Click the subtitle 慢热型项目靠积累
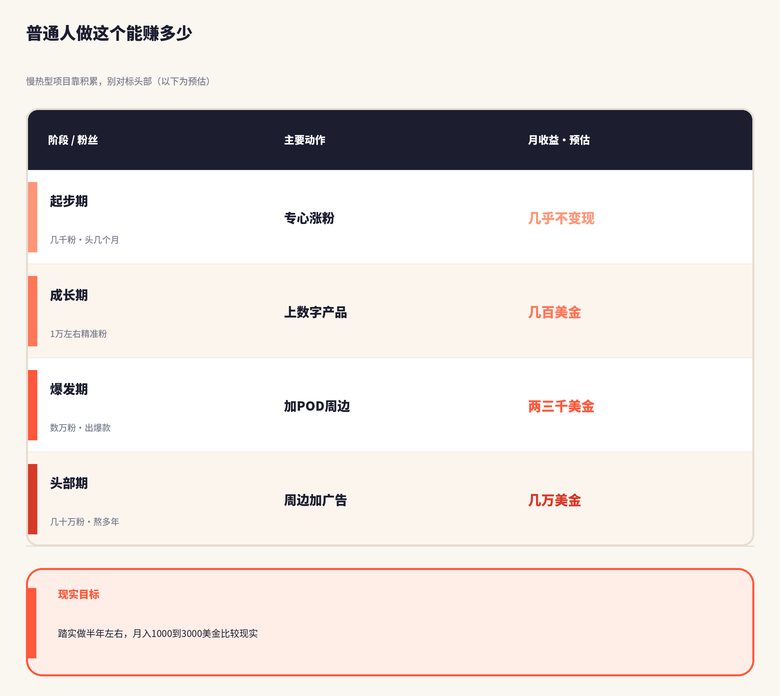Screen dimensions: 780x696 click(x=118, y=81)
